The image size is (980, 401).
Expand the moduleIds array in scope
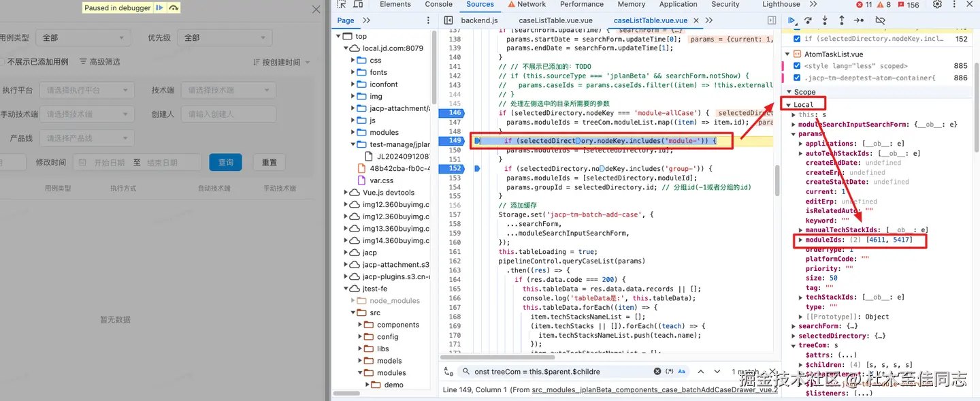pos(800,240)
